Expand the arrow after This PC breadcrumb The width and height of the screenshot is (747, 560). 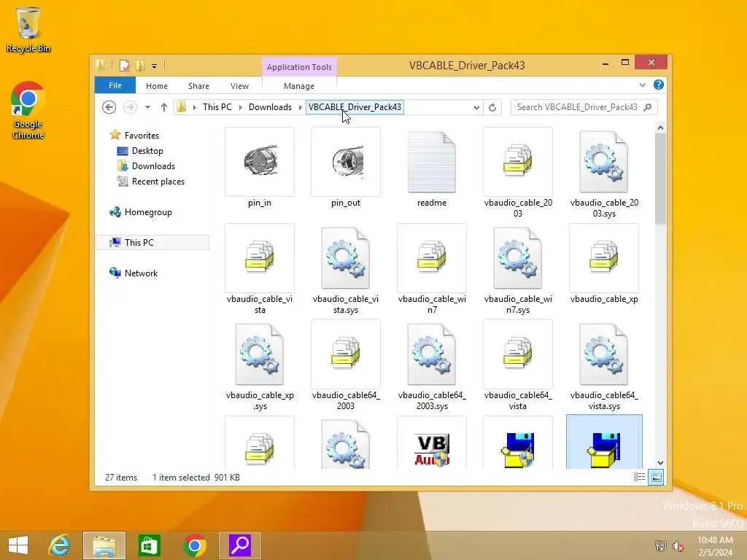click(x=240, y=107)
